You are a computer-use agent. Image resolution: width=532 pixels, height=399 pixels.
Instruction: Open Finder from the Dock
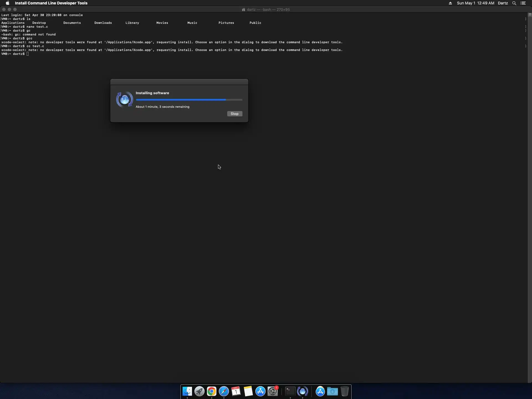click(187, 391)
